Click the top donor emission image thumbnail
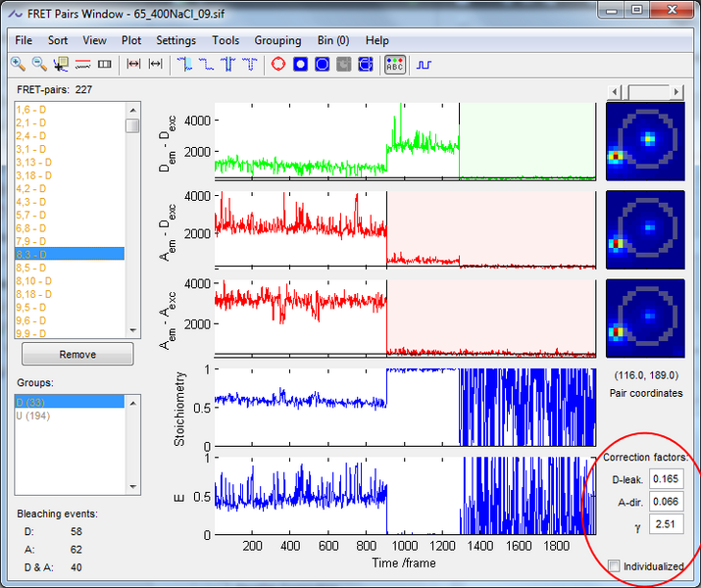The width and height of the screenshot is (701, 588). [x=646, y=140]
